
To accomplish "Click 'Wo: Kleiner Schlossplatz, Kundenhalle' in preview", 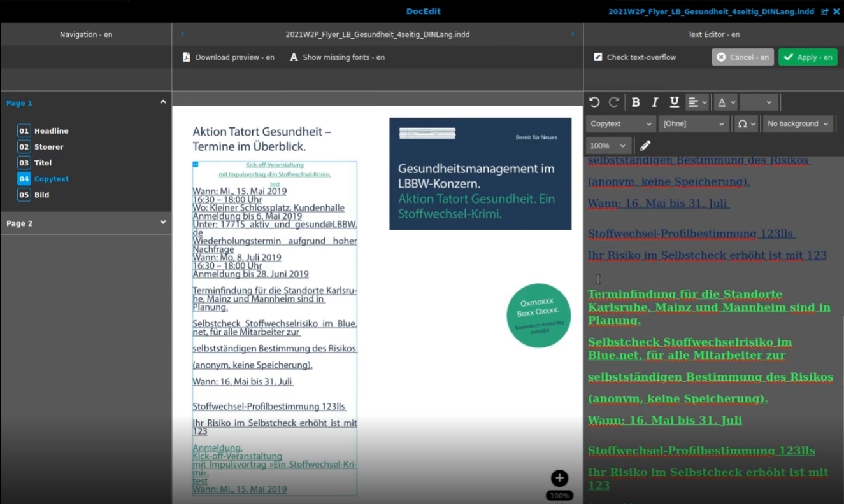I will click(269, 207).
